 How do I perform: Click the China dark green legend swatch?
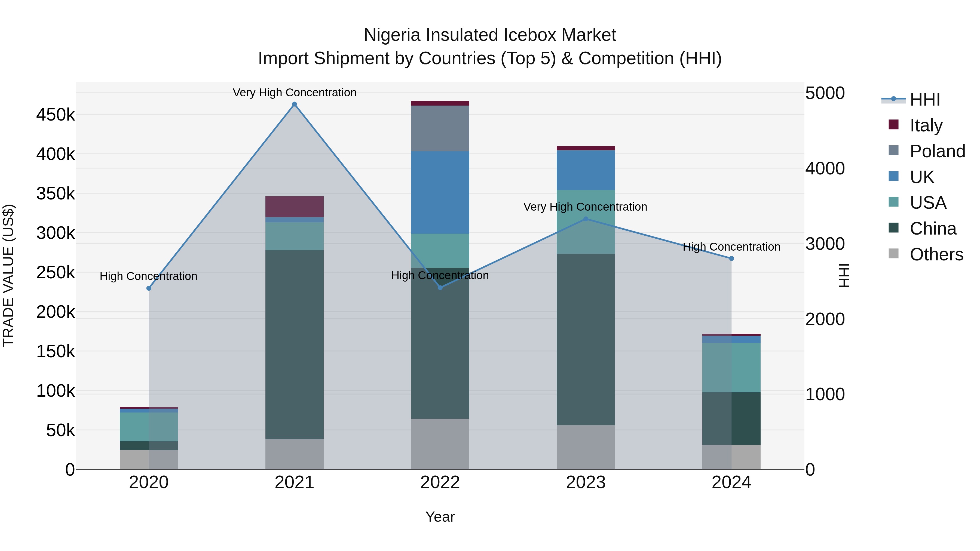pyautogui.click(x=894, y=227)
